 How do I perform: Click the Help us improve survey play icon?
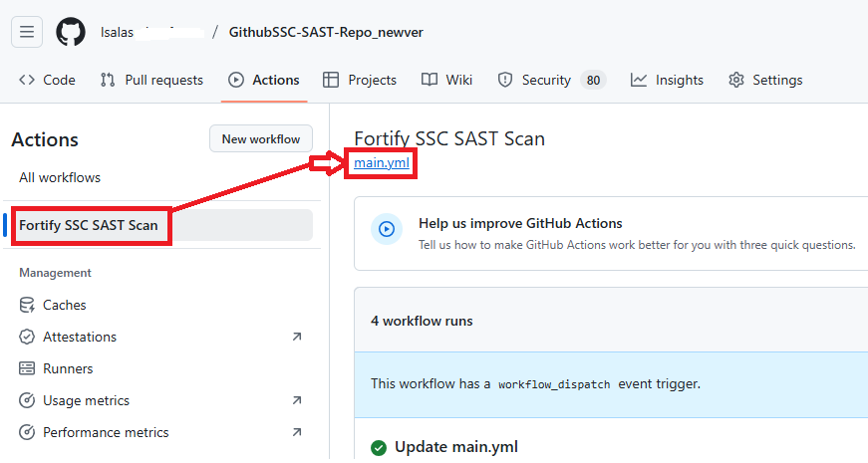387,229
